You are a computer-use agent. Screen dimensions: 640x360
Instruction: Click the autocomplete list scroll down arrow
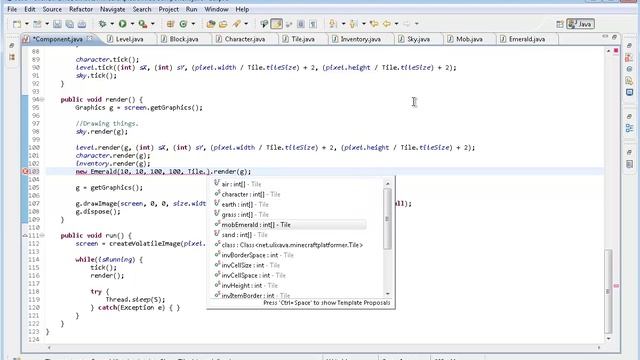pos(387,293)
